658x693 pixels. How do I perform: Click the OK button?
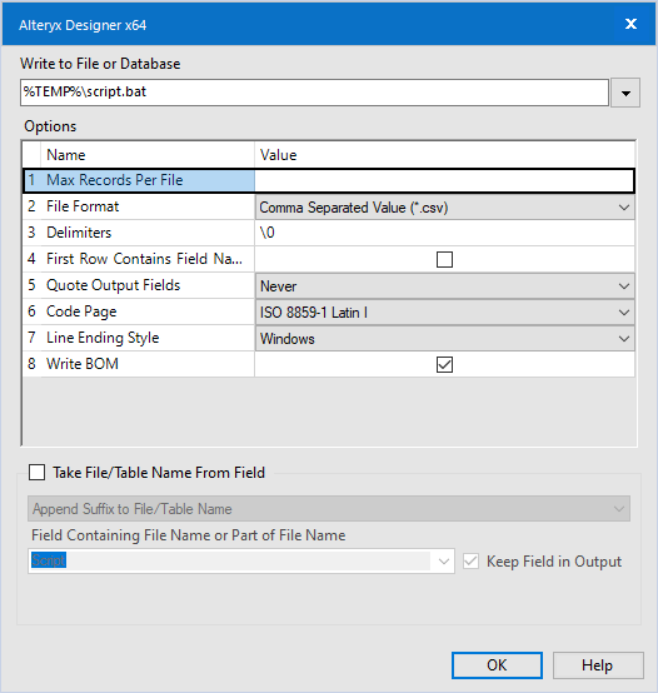click(x=497, y=665)
